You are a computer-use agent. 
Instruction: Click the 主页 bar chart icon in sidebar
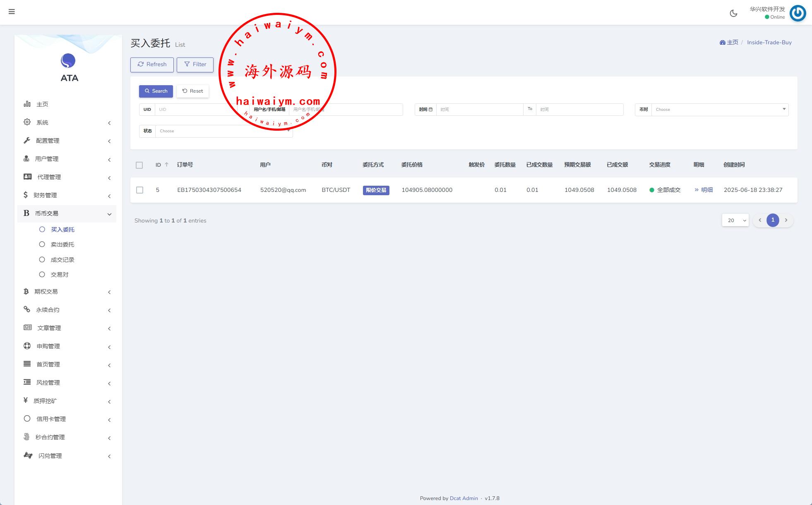[x=27, y=104]
